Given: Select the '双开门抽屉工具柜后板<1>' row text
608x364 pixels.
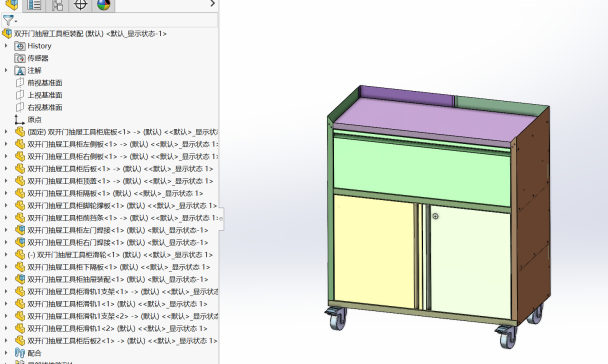Looking at the screenshot, I should (x=120, y=169).
